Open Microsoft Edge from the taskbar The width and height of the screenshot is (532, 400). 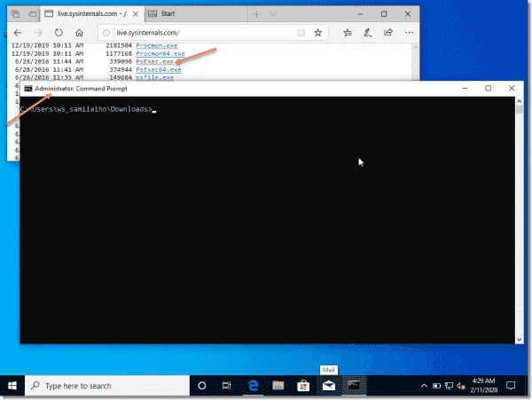(x=252, y=386)
